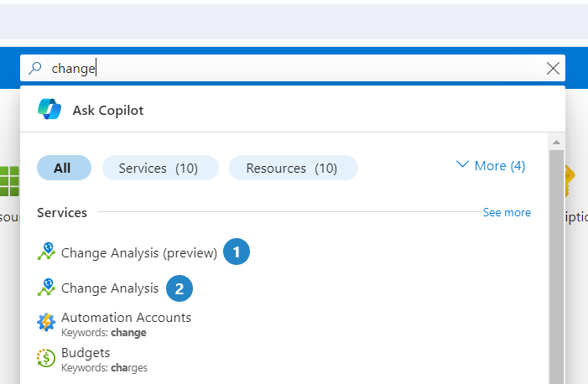Click the Change Analysis (preview) icon
Screen dimensions: 588x384
click(46, 252)
